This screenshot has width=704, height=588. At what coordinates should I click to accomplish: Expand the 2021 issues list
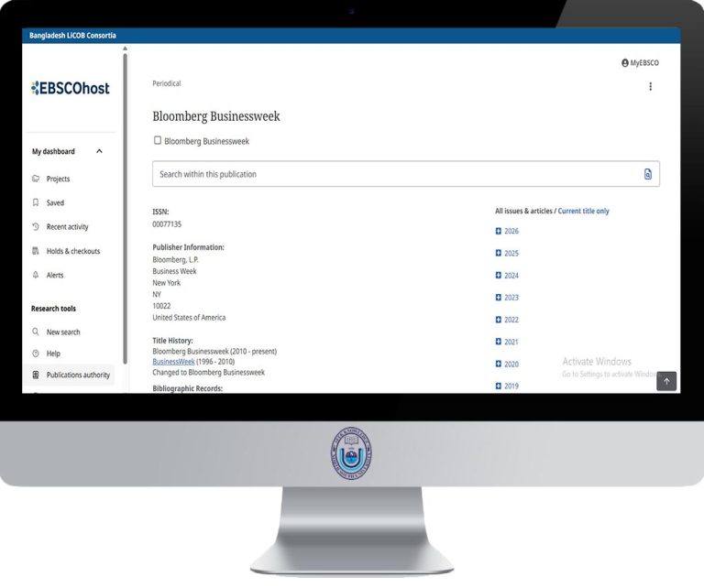[x=498, y=342]
